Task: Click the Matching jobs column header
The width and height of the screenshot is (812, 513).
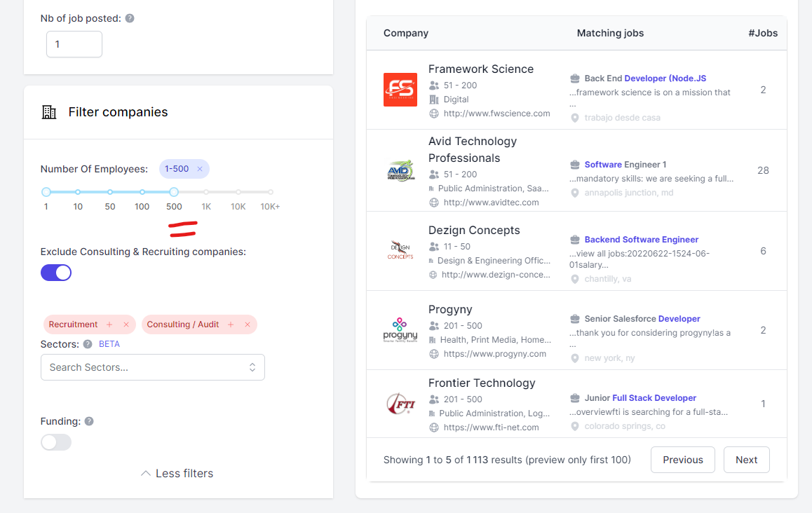Action: [x=610, y=33]
